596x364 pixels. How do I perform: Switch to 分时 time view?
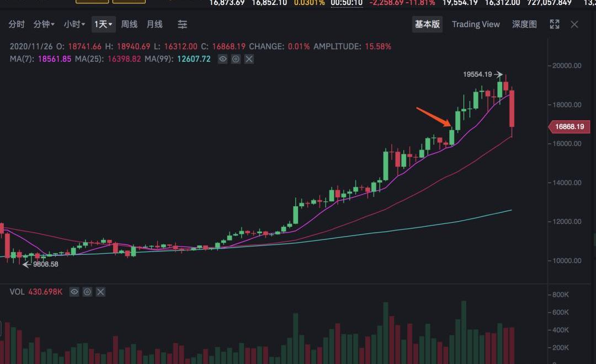coord(17,24)
